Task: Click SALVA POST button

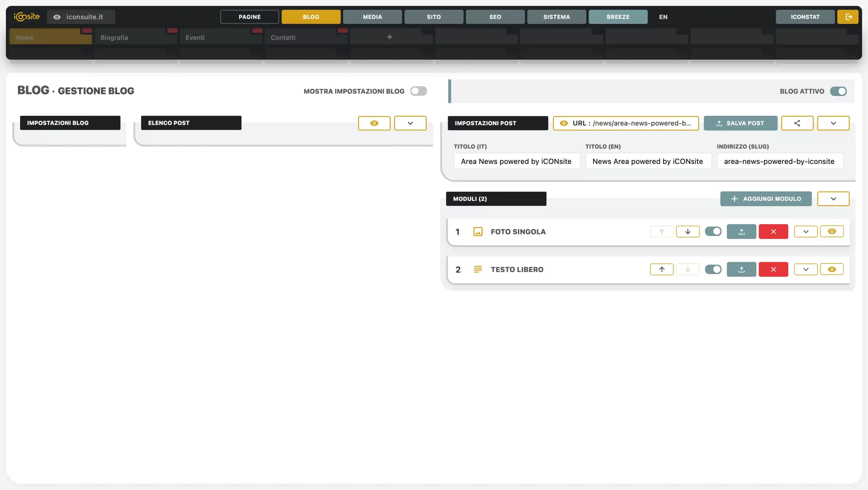Action: (x=740, y=123)
